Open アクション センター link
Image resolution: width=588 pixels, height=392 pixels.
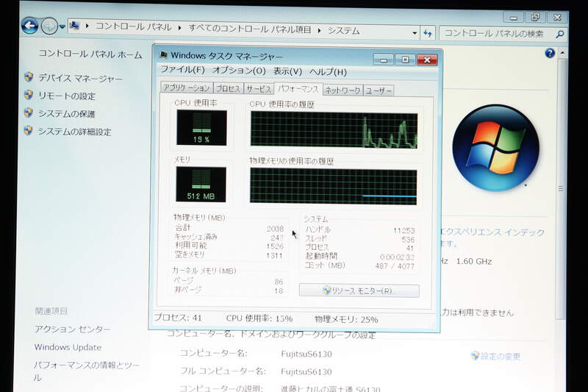coord(73,329)
